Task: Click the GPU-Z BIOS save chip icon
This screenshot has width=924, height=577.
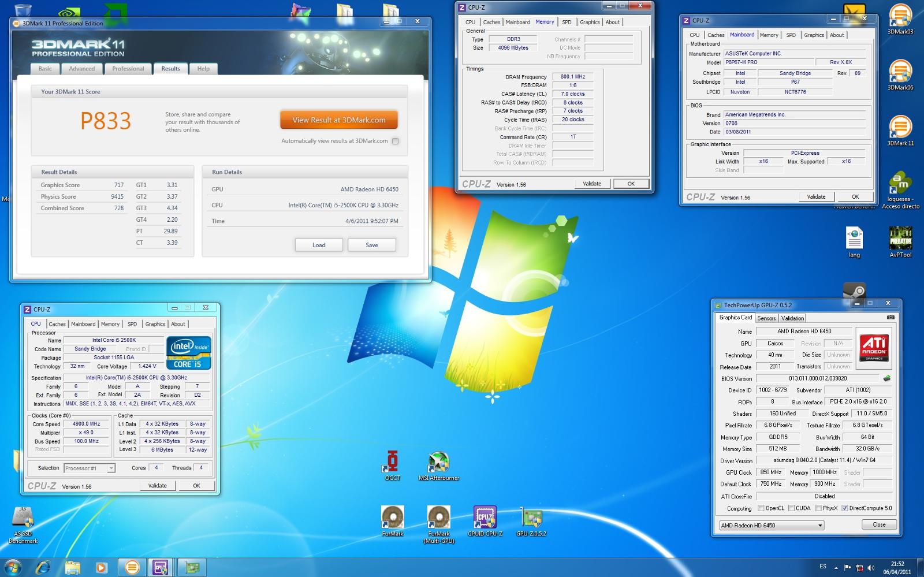Action: (887, 379)
